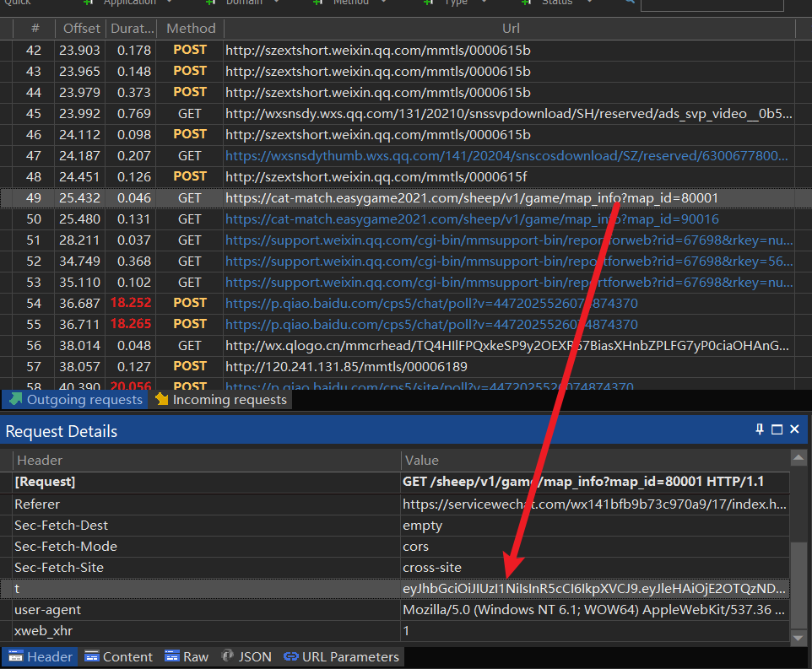The height and width of the screenshot is (669, 812).
Task: Show the Raw request view tab
Action: (x=187, y=656)
